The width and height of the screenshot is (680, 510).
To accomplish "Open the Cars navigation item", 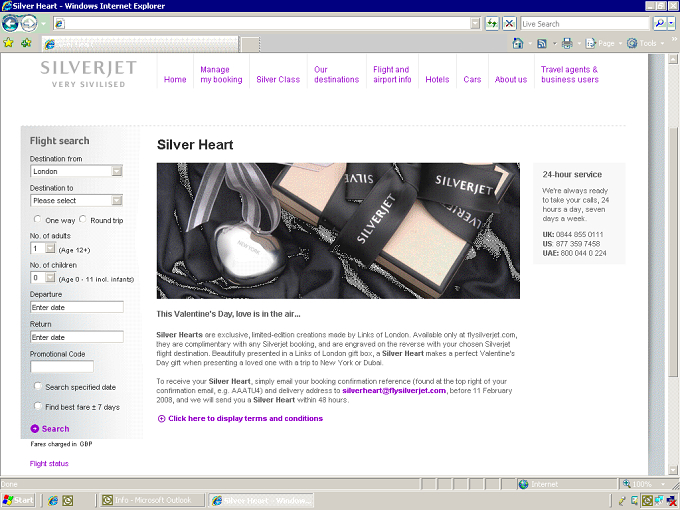I will coord(472,79).
